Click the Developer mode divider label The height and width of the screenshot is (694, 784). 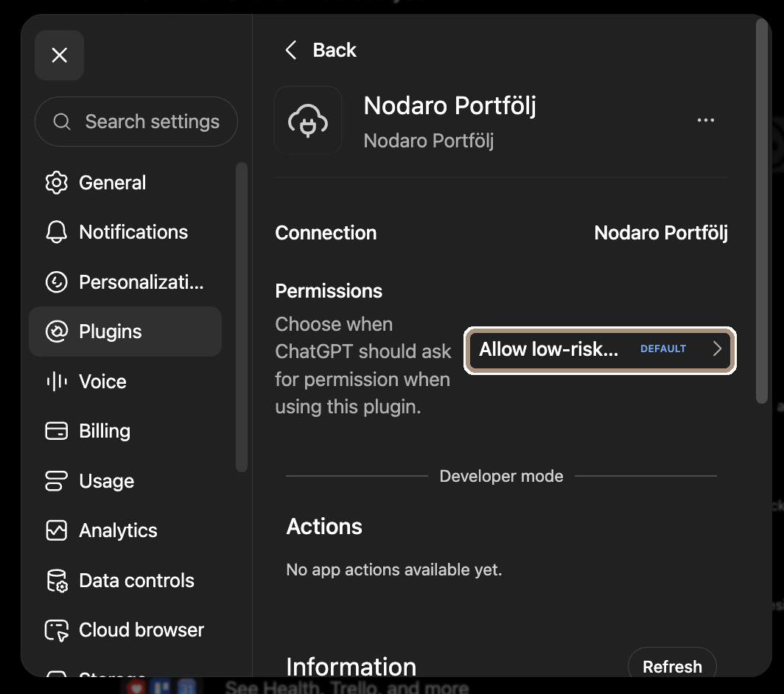click(x=502, y=476)
